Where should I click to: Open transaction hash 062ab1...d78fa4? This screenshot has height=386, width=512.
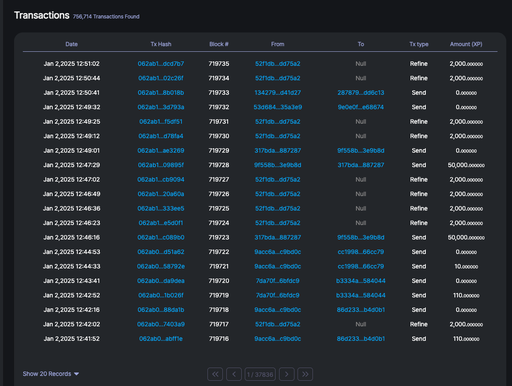click(x=161, y=136)
